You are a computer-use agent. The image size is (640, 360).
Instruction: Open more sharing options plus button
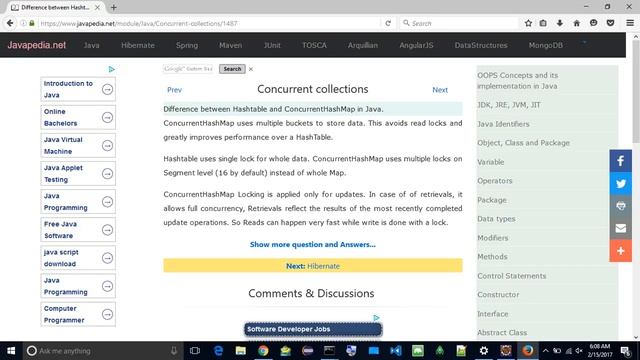tap(620, 251)
